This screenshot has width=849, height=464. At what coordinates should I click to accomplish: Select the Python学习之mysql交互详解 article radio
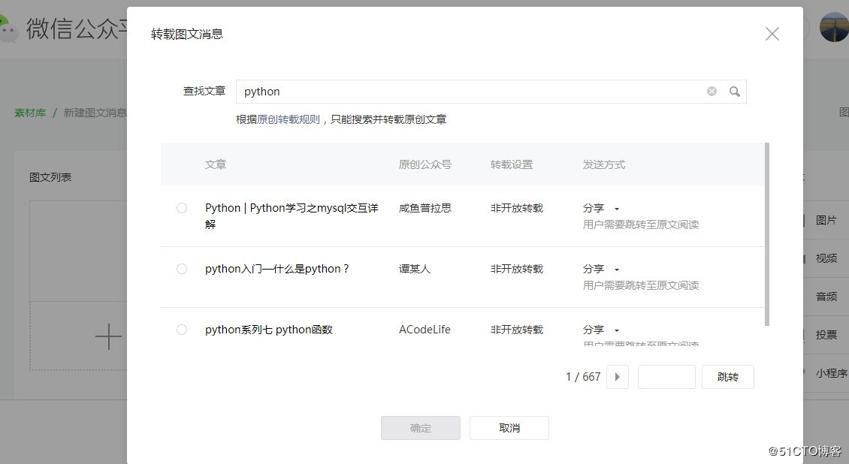coord(181,208)
